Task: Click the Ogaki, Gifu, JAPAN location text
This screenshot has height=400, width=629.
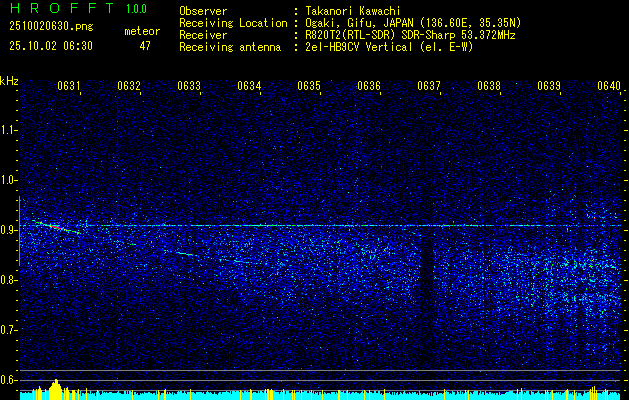Action: pyautogui.click(x=413, y=23)
